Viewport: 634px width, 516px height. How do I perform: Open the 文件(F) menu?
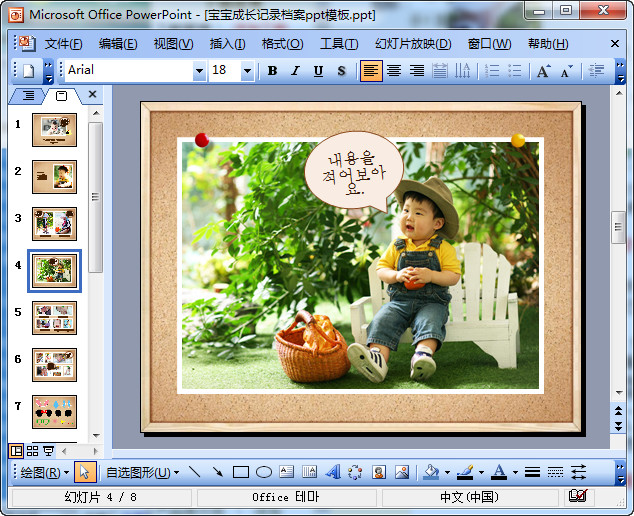(63, 44)
